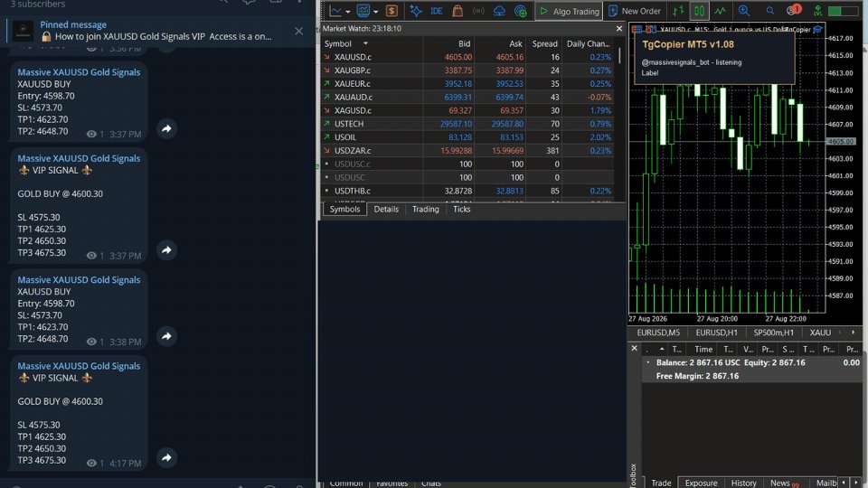Switch to Symbols tab in Market Watch
This screenshot has width=868, height=488.
pos(344,209)
